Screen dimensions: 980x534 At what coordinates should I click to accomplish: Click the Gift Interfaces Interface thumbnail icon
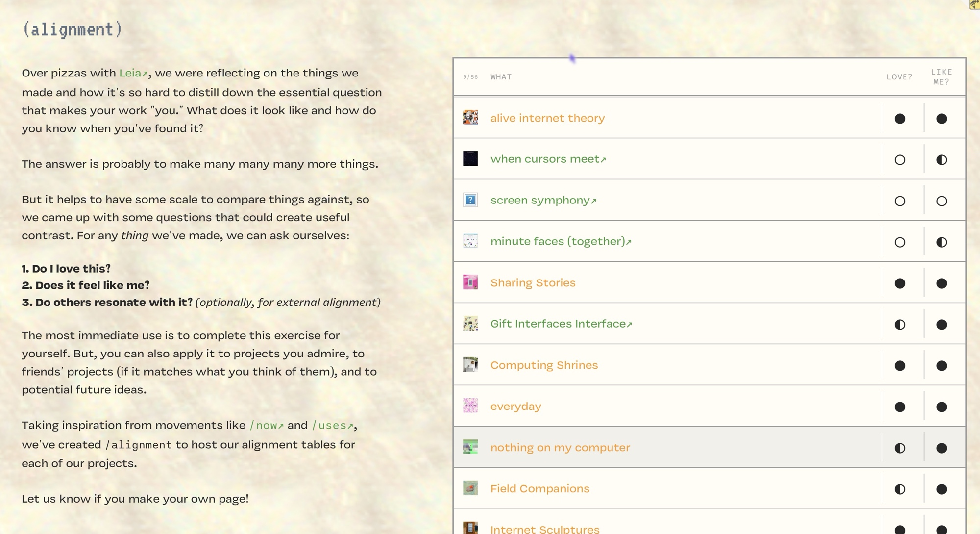coord(470,324)
